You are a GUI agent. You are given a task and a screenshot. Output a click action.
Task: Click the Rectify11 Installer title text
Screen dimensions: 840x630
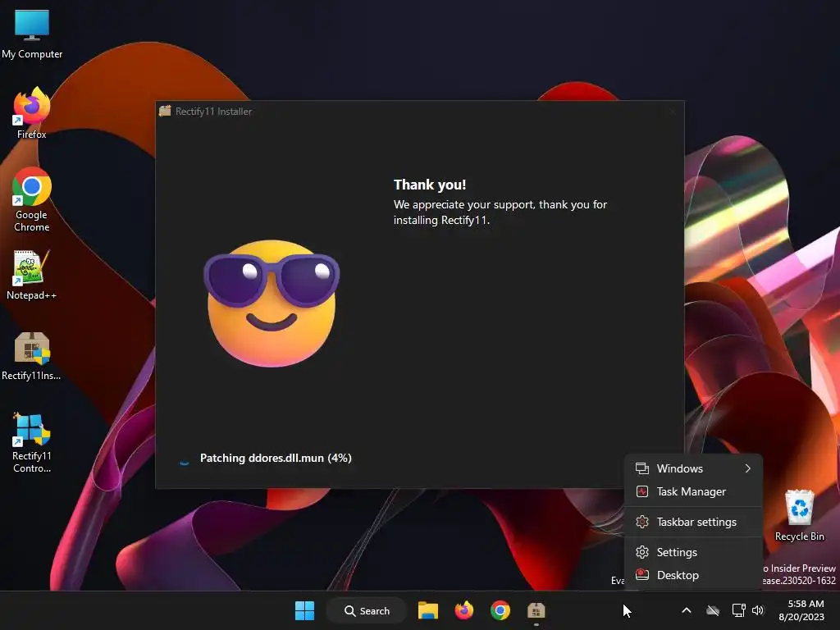pos(214,112)
